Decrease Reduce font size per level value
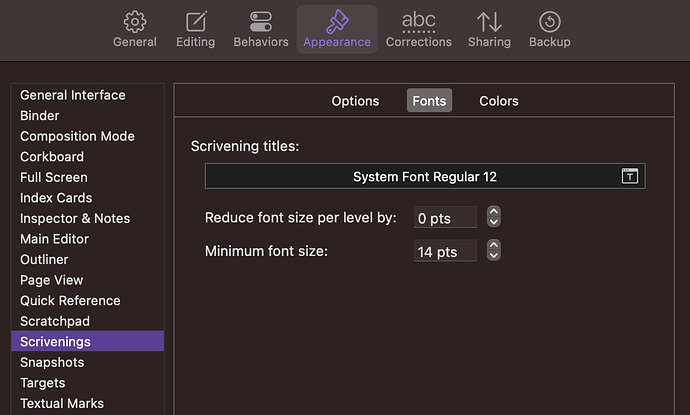 point(494,222)
